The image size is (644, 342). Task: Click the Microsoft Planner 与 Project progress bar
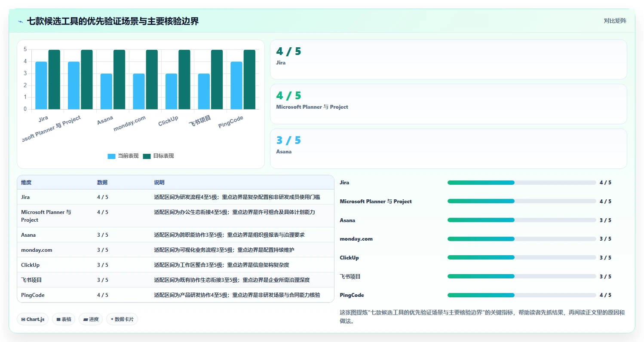click(x=522, y=202)
